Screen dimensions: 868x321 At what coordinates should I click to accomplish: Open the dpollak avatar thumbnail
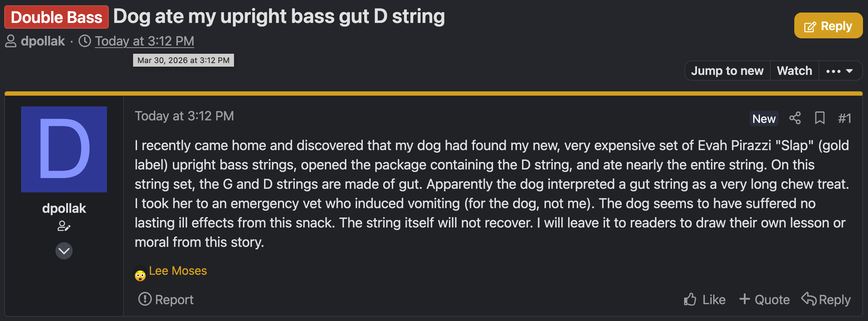pyautogui.click(x=64, y=149)
